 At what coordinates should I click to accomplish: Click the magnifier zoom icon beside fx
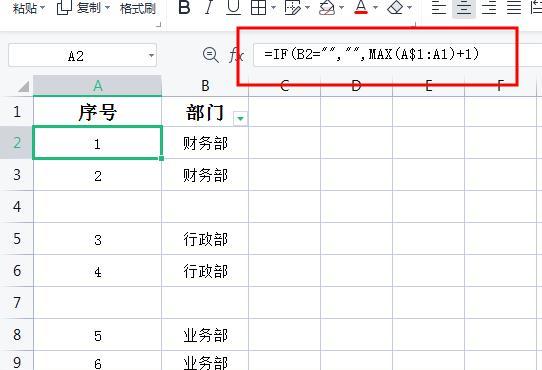(x=210, y=55)
